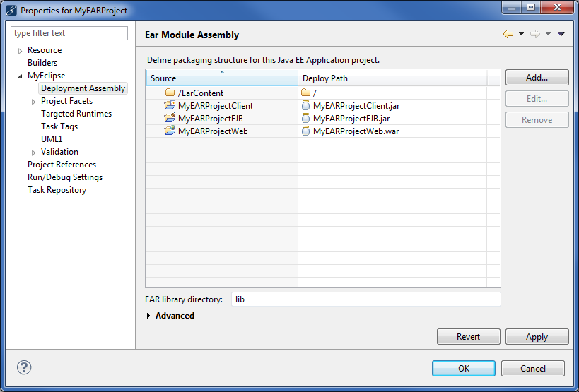Click the MyEARProjectWeb project icon
The image size is (579, 392).
(x=170, y=131)
